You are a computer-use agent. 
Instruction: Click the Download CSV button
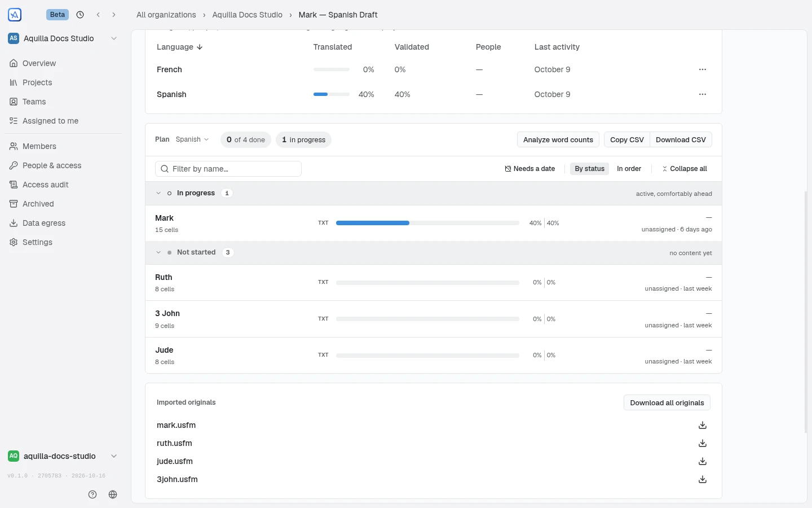[681, 139]
